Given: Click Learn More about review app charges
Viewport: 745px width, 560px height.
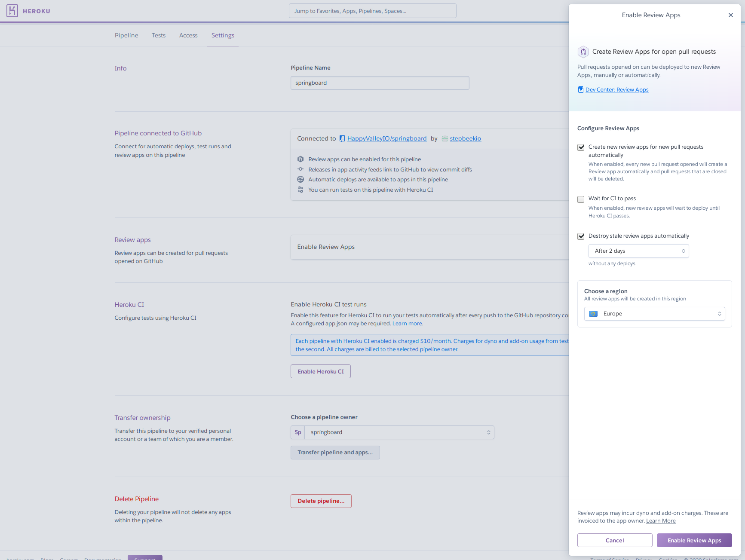Looking at the screenshot, I should pyautogui.click(x=661, y=521).
